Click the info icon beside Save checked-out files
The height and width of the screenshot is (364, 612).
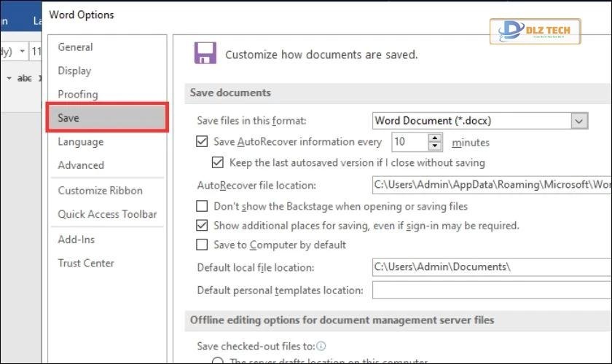(321, 346)
